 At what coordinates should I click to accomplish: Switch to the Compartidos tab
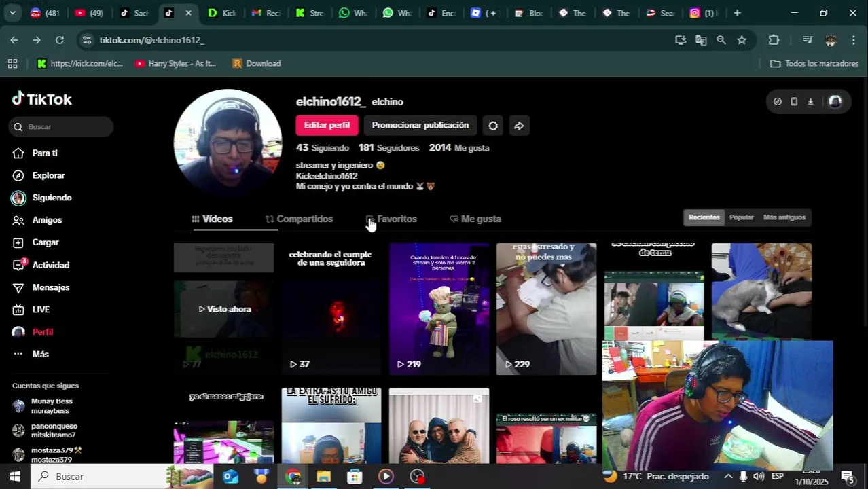click(x=299, y=219)
